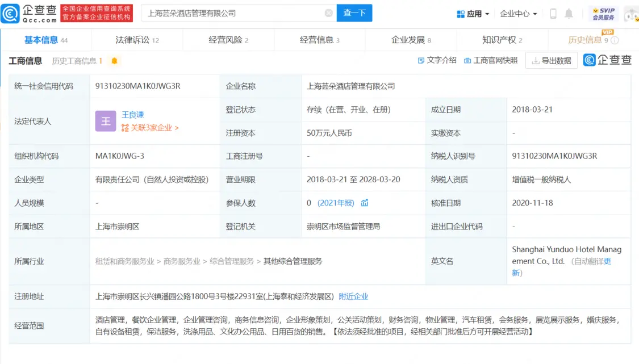The height and width of the screenshot is (364, 639).
Task: Switch to the 知识产权 tab
Action: (502, 40)
